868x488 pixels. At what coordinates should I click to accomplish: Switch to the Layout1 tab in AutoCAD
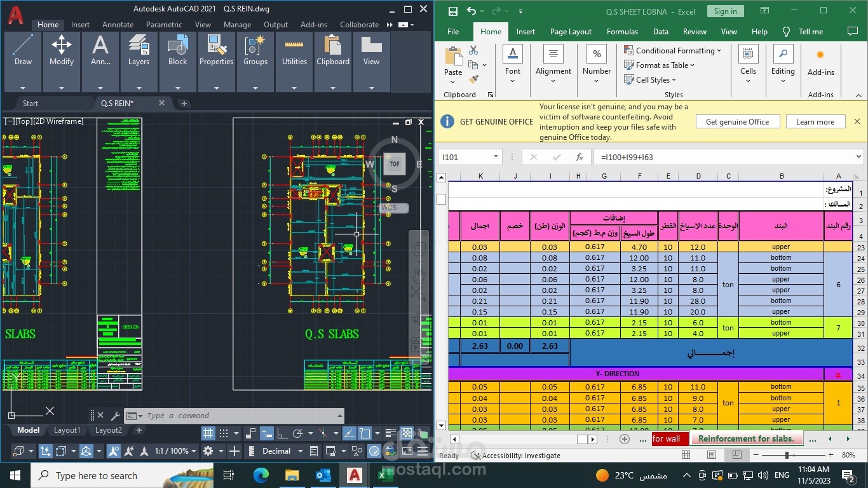pyautogui.click(x=67, y=430)
